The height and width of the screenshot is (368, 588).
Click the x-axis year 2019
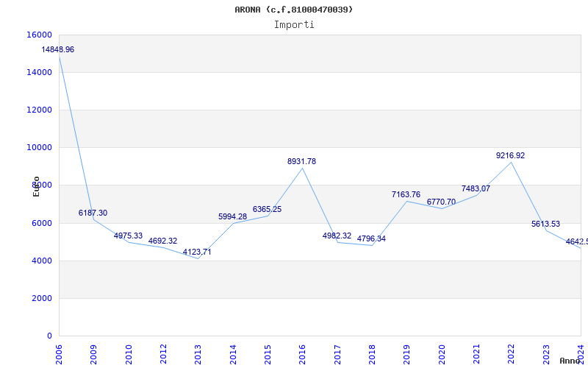point(406,355)
